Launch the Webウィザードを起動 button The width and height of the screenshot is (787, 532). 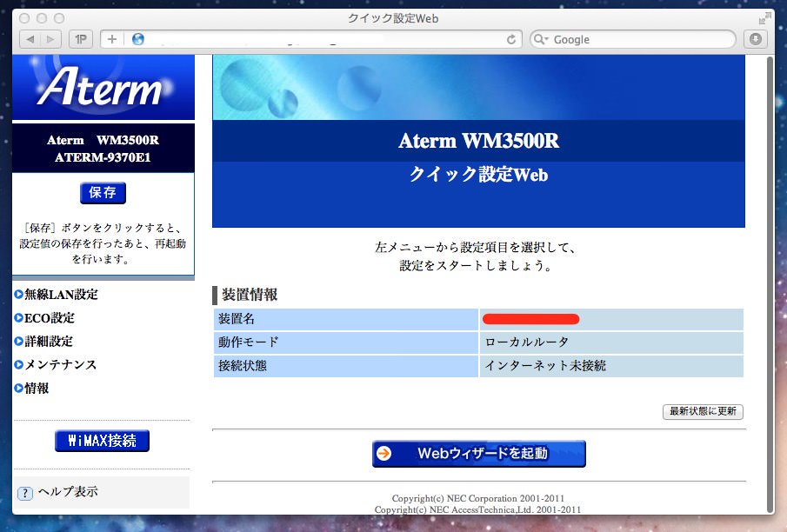479,454
